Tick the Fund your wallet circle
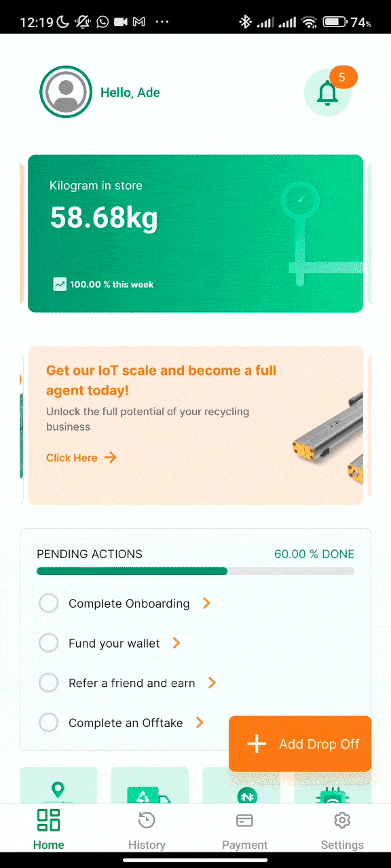 tap(49, 643)
